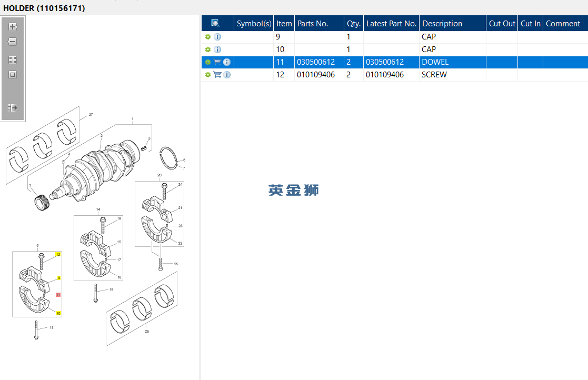
Task: Open info icon for item 10 CAP
Action: click(x=217, y=49)
